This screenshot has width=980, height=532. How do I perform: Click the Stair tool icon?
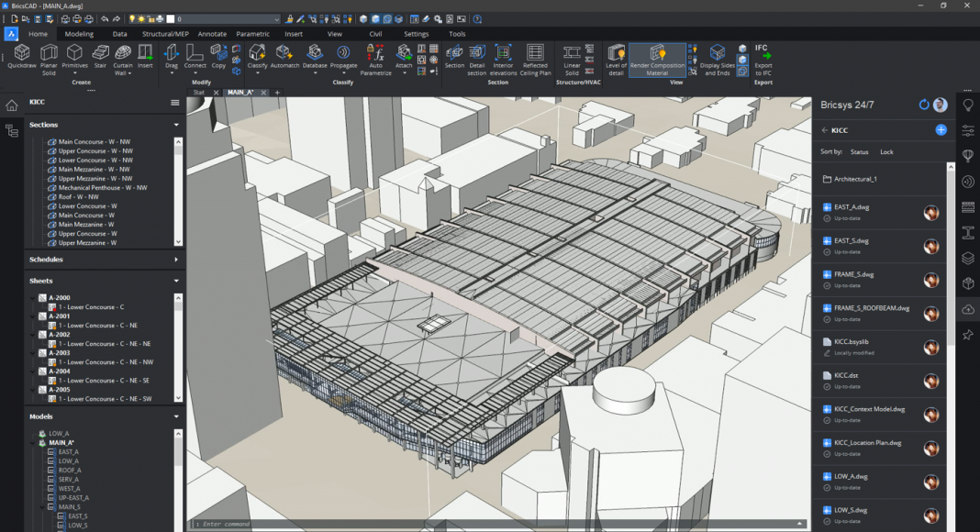click(x=100, y=54)
